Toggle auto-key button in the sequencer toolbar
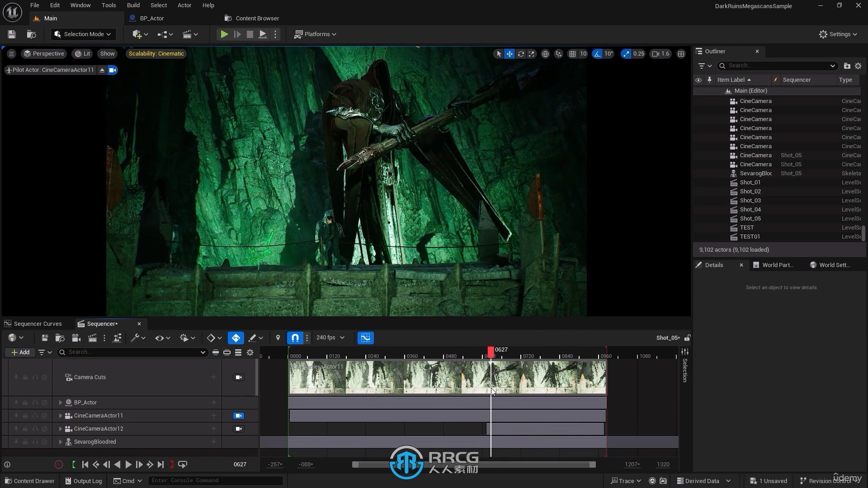 click(x=236, y=338)
